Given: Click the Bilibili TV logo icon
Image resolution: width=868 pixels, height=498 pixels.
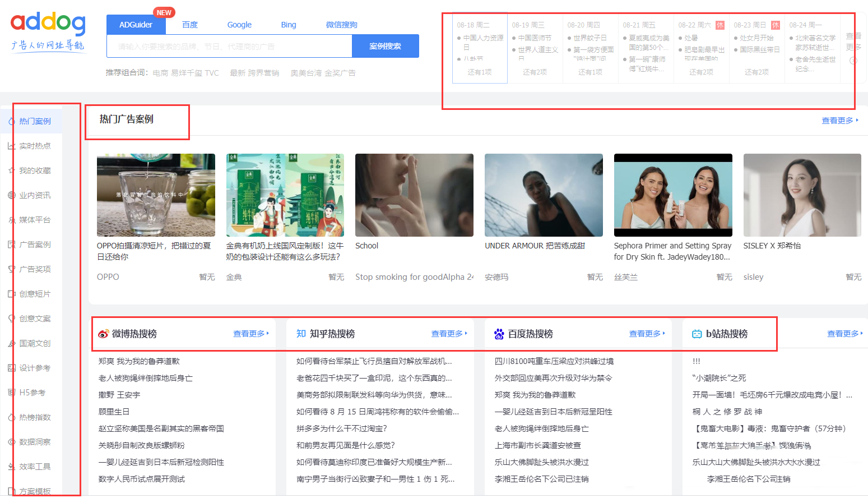Looking at the screenshot, I should pyautogui.click(x=697, y=334).
